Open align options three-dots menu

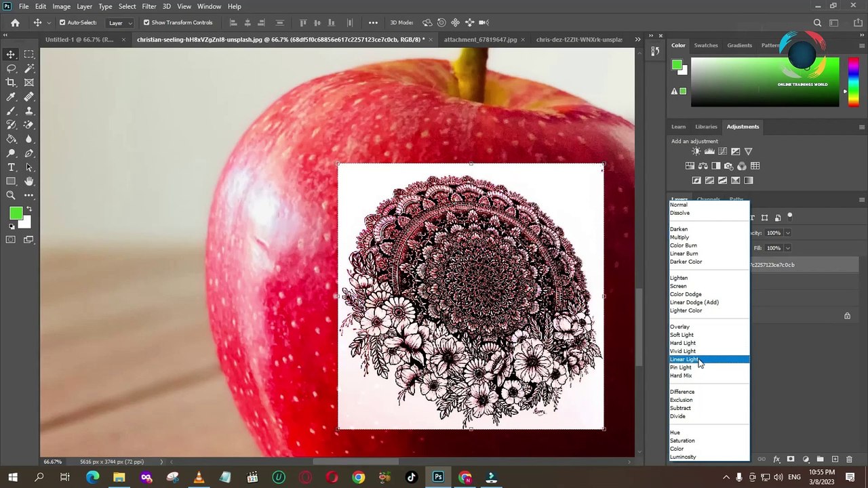[373, 22]
